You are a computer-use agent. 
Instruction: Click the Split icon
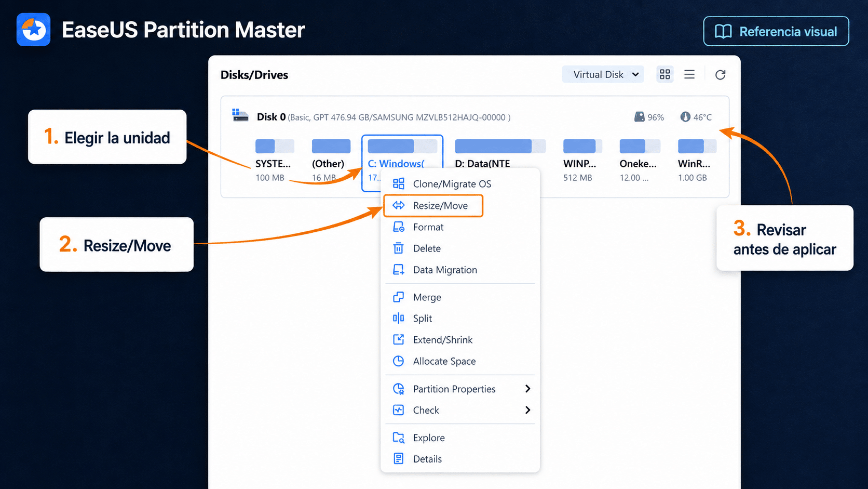click(399, 318)
